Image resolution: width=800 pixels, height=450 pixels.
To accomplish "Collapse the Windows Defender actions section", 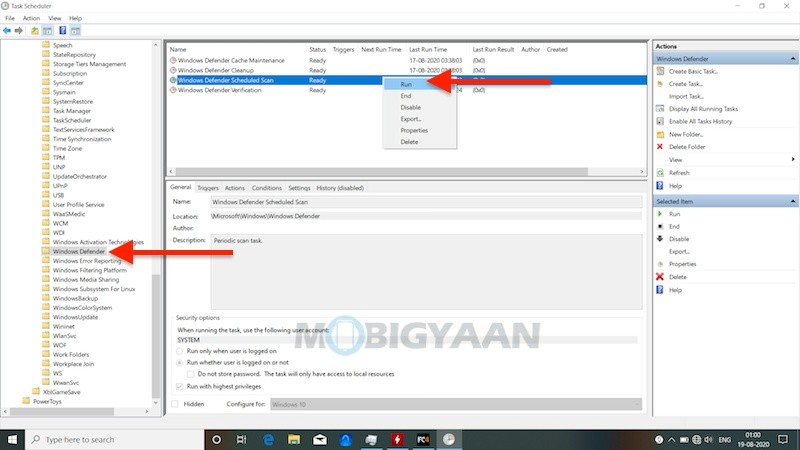I will (x=792, y=59).
